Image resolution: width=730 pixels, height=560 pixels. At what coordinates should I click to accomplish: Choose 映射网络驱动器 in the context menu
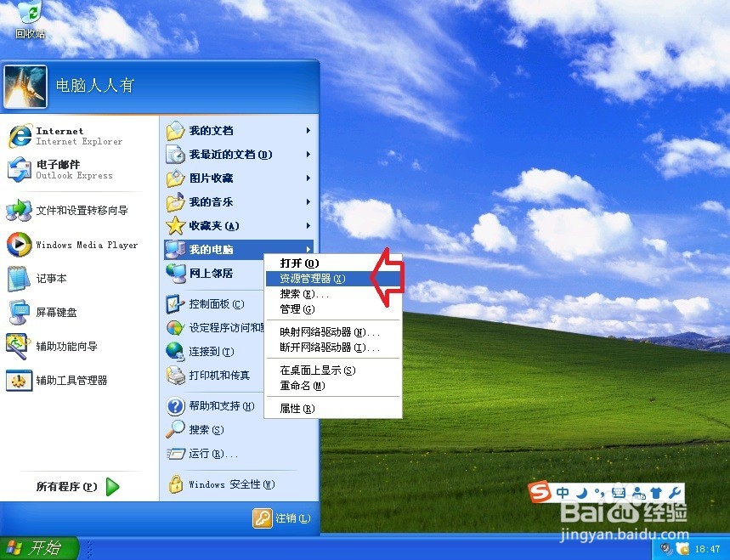coord(333,332)
